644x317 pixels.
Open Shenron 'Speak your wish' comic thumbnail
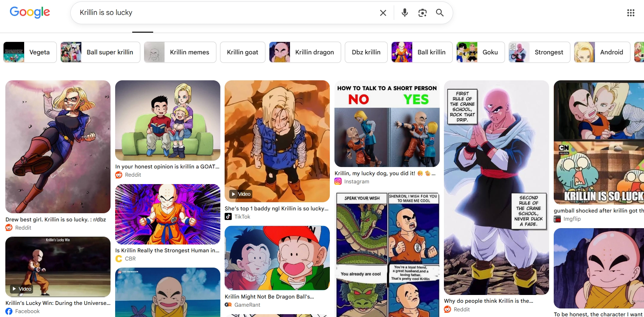coord(387,255)
